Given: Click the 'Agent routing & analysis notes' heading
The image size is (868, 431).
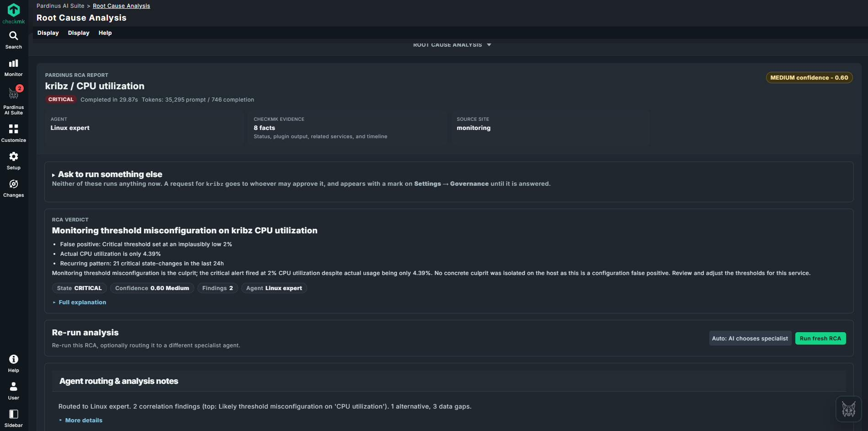Looking at the screenshot, I should click(119, 381).
